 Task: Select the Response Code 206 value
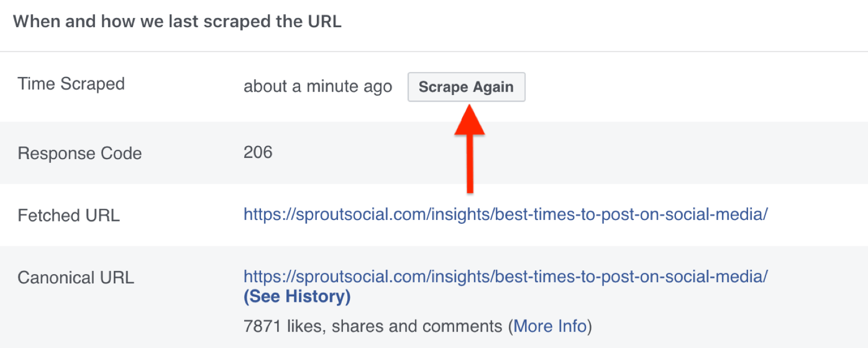pos(258,153)
